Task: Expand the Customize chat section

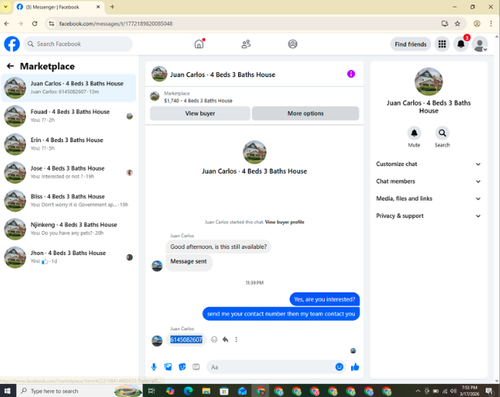Action: pos(428,164)
